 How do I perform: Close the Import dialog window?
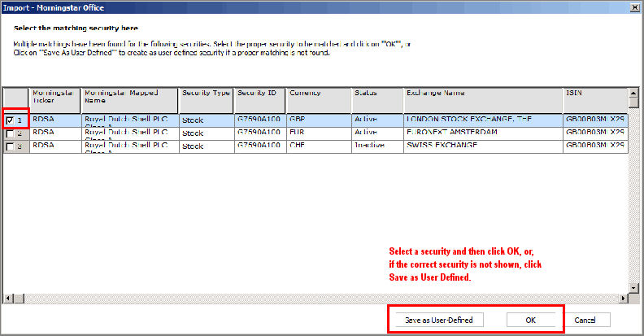pos(633,7)
